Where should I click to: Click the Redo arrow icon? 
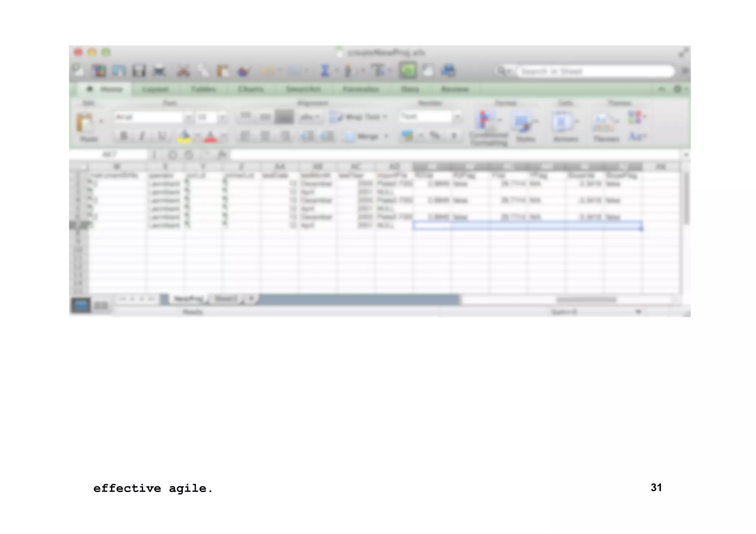(x=294, y=70)
